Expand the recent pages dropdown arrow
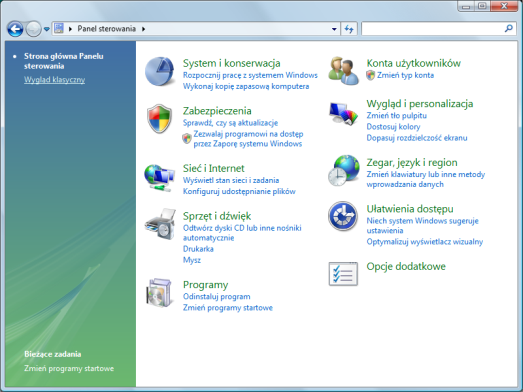 [47, 29]
